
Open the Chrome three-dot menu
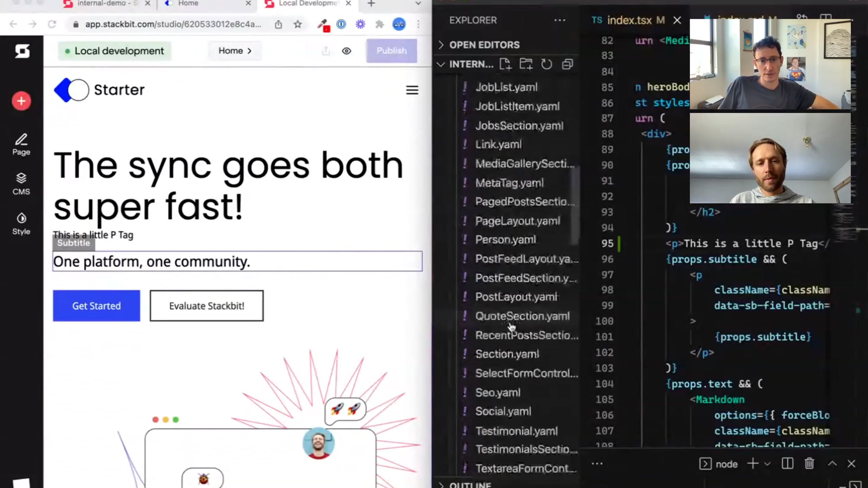pyautogui.click(x=418, y=24)
